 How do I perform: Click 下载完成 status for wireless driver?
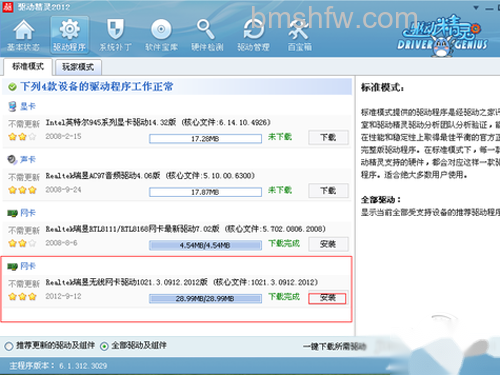tap(284, 297)
